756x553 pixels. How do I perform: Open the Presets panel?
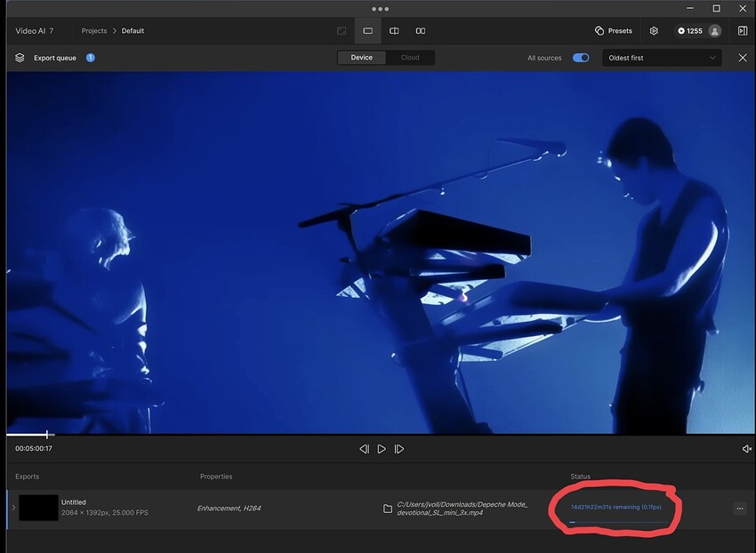click(x=614, y=31)
